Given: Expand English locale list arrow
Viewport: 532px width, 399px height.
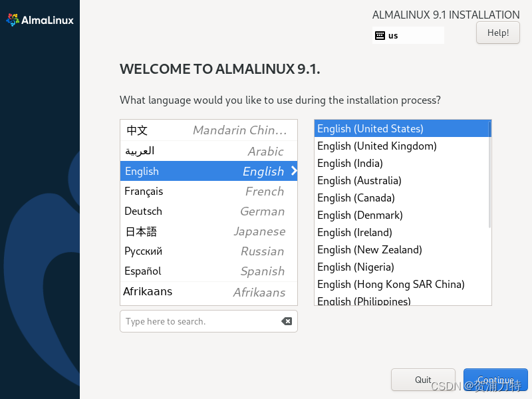Looking at the screenshot, I should [x=294, y=171].
